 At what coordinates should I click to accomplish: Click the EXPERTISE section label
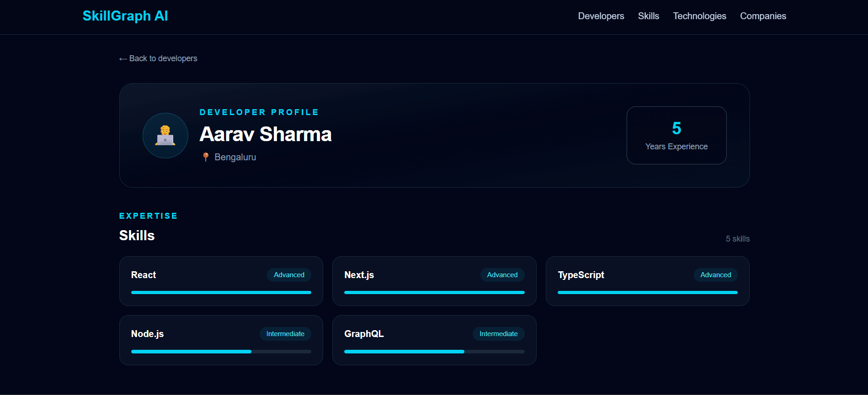(x=148, y=216)
